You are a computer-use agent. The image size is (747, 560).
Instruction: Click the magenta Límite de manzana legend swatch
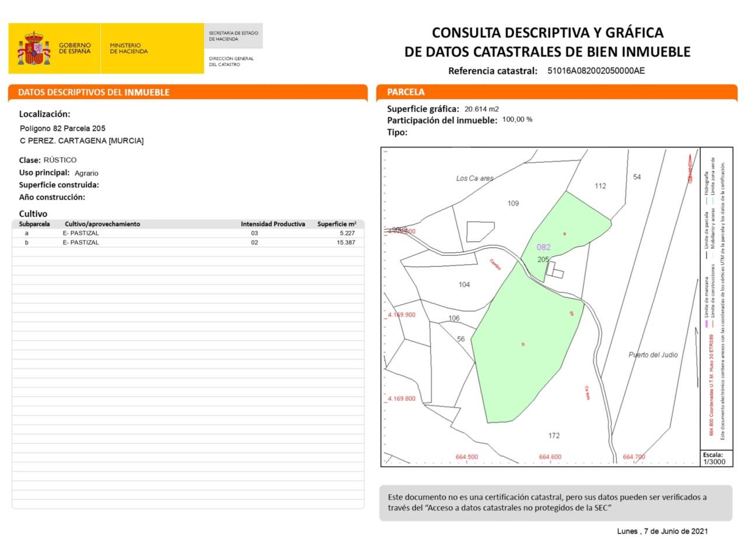pos(706,324)
